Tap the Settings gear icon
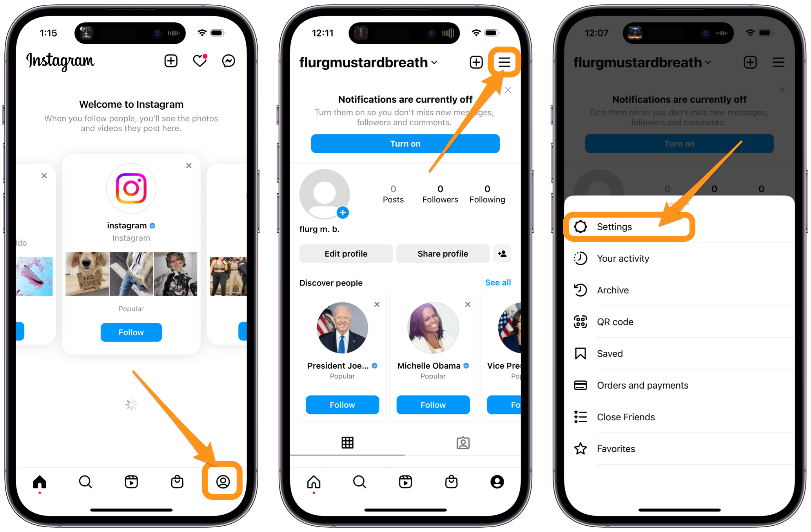This screenshot has width=811, height=532. [x=581, y=227]
